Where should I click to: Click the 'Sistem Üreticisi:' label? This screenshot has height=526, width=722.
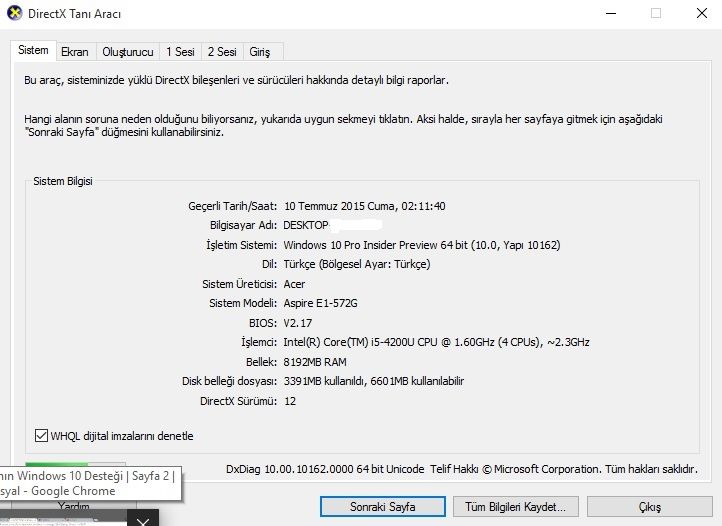(x=239, y=284)
